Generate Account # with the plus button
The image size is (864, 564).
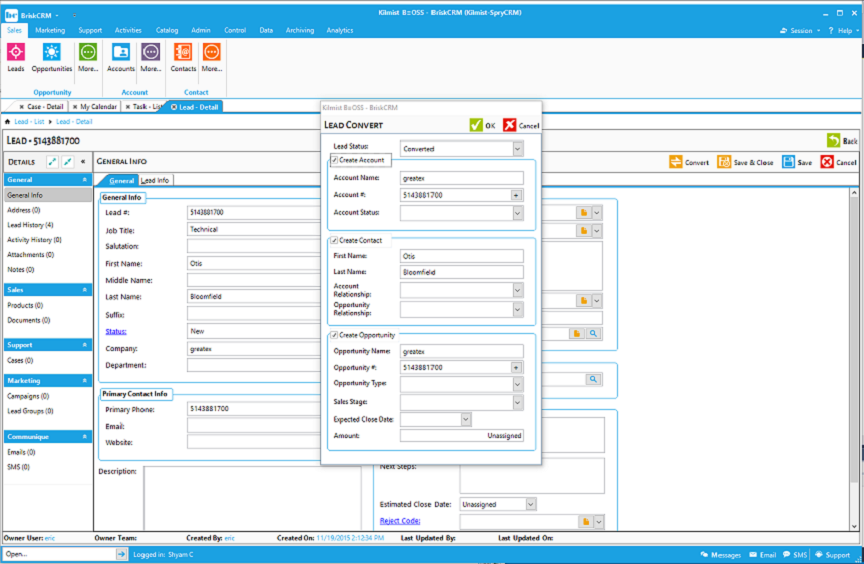516,195
